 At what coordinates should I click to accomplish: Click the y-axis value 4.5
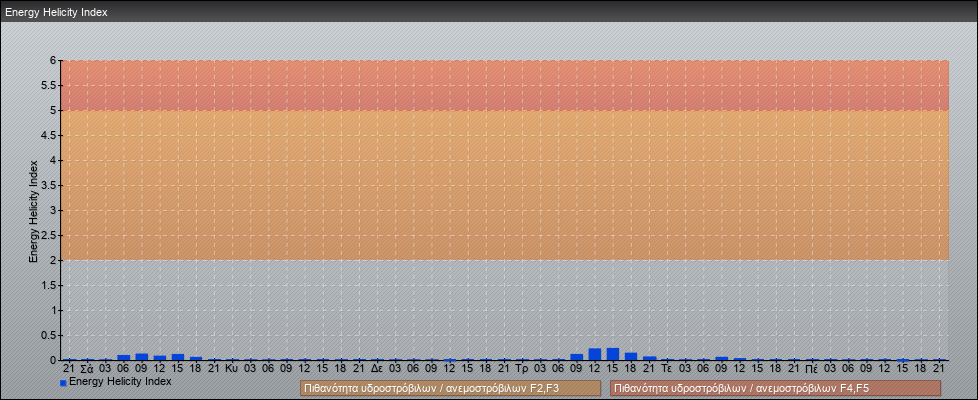click(50, 135)
